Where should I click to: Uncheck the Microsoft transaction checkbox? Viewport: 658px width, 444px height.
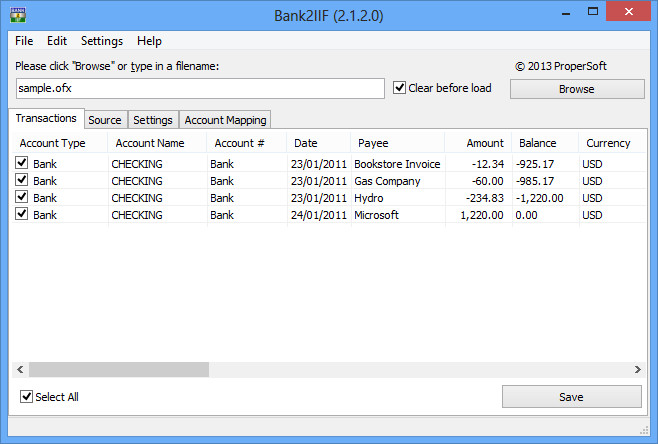tap(22, 214)
